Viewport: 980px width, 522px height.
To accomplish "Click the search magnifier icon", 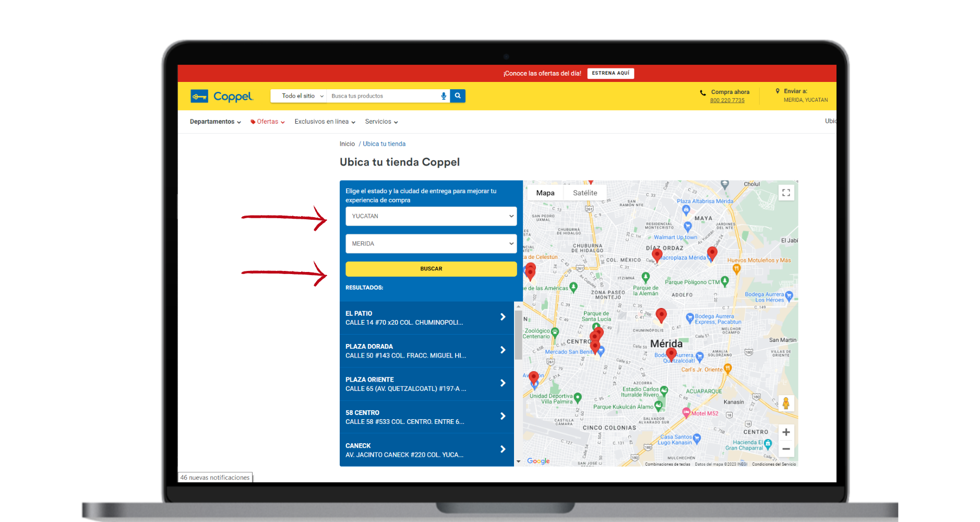I will [x=457, y=96].
